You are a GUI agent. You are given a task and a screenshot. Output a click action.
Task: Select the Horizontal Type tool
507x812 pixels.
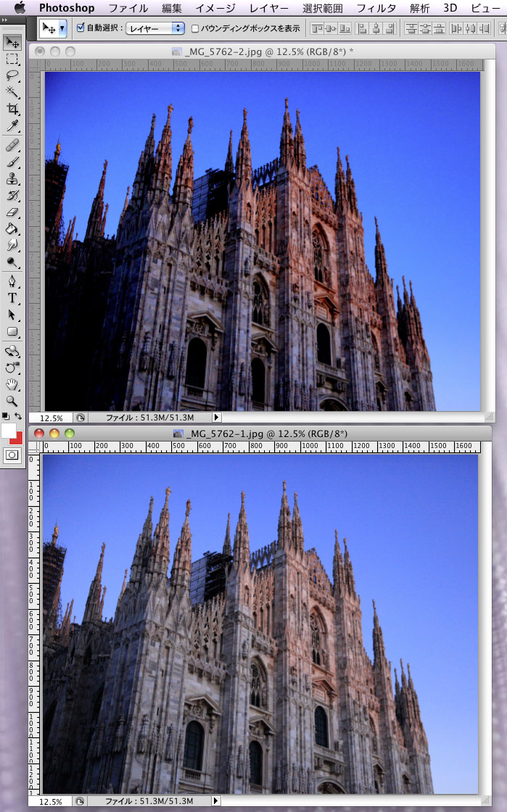12,298
